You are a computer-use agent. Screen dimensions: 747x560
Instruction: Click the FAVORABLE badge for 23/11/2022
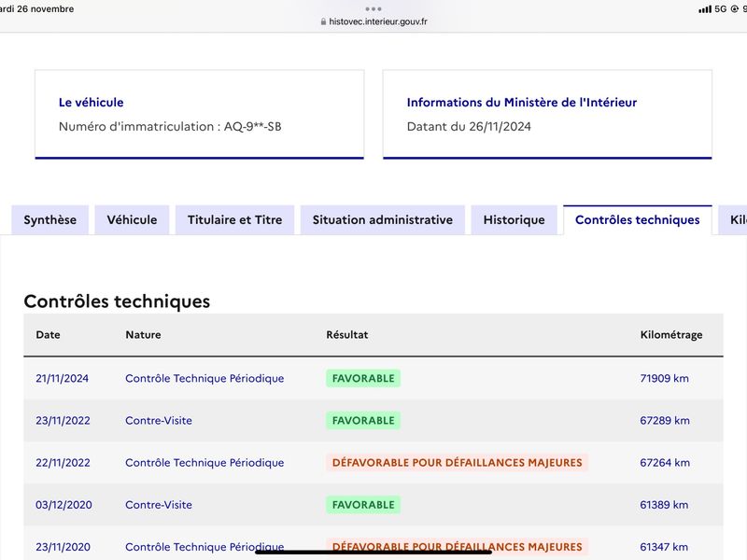tap(363, 421)
